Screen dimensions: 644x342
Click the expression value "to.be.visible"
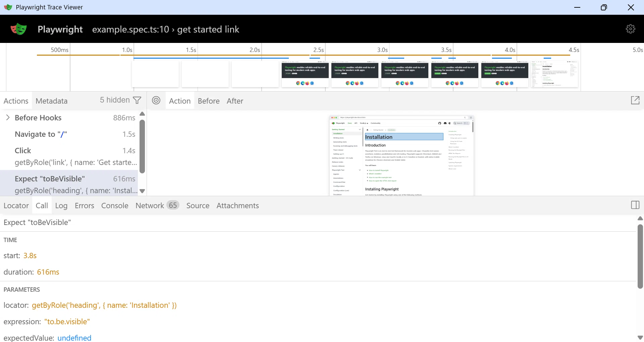[67, 322]
